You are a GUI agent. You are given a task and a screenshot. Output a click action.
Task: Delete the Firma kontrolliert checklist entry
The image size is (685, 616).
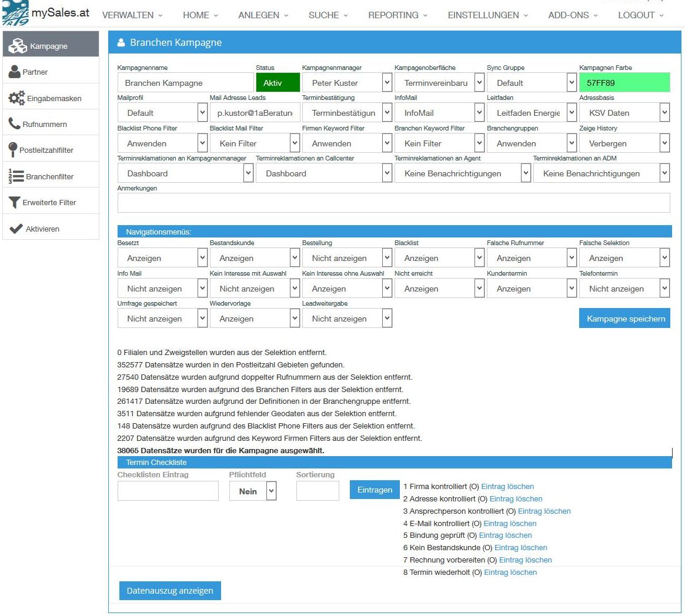click(507, 487)
